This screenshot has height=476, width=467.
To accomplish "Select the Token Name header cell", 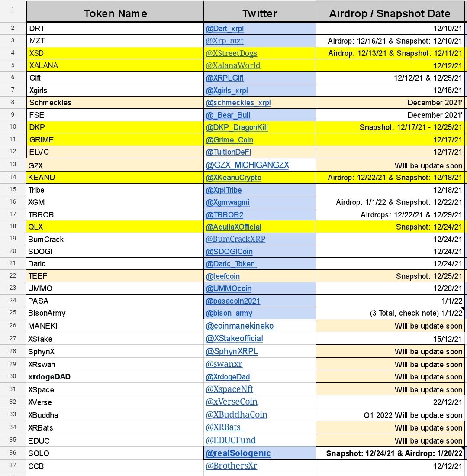I will click(x=115, y=12).
